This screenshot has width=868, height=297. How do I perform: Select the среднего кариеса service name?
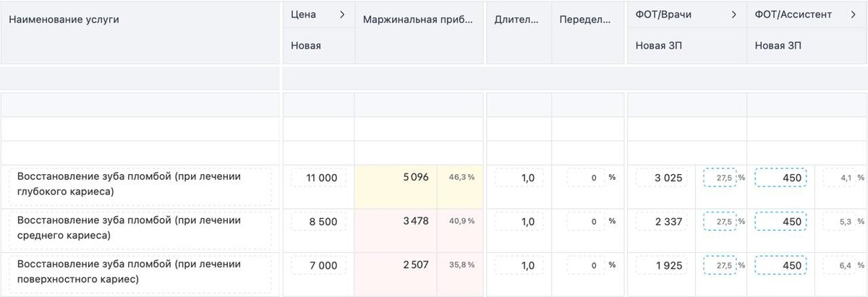click(141, 228)
